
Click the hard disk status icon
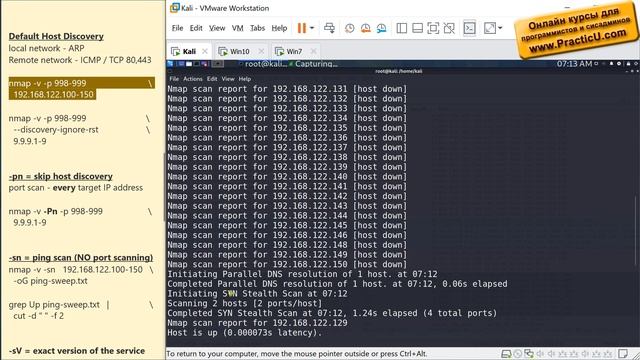(x=506, y=353)
